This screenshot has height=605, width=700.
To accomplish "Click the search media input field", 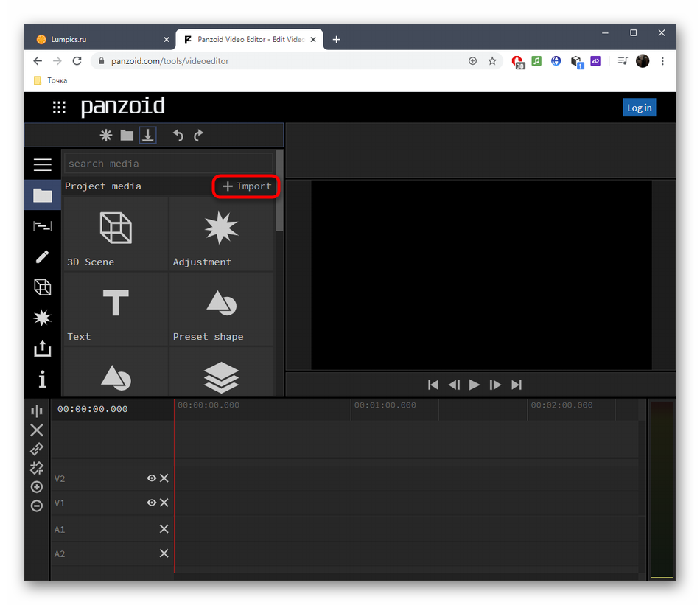I will click(x=168, y=164).
